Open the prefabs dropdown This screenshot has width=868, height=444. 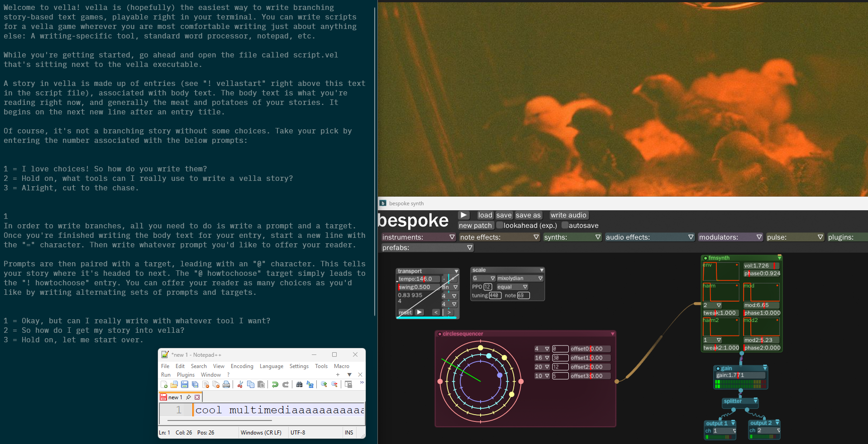click(427, 248)
